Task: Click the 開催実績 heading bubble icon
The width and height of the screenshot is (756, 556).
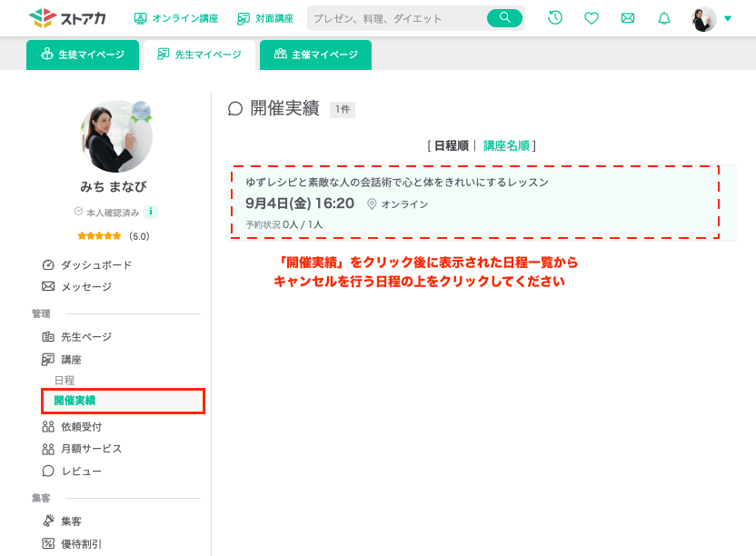Action: (234, 109)
